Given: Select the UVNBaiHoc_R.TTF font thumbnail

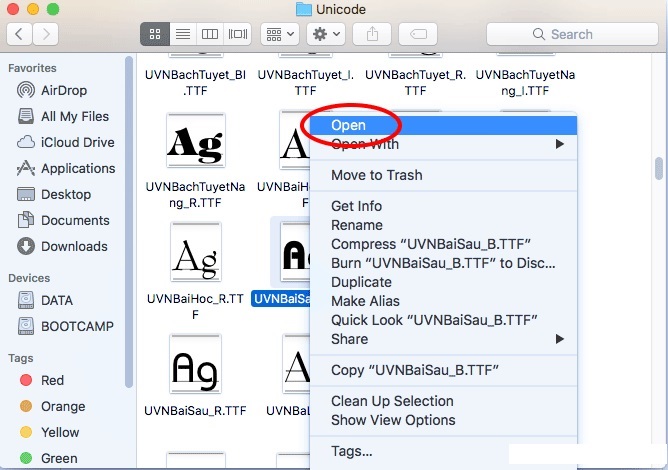Looking at the screenshot, I should pos(196,252).
